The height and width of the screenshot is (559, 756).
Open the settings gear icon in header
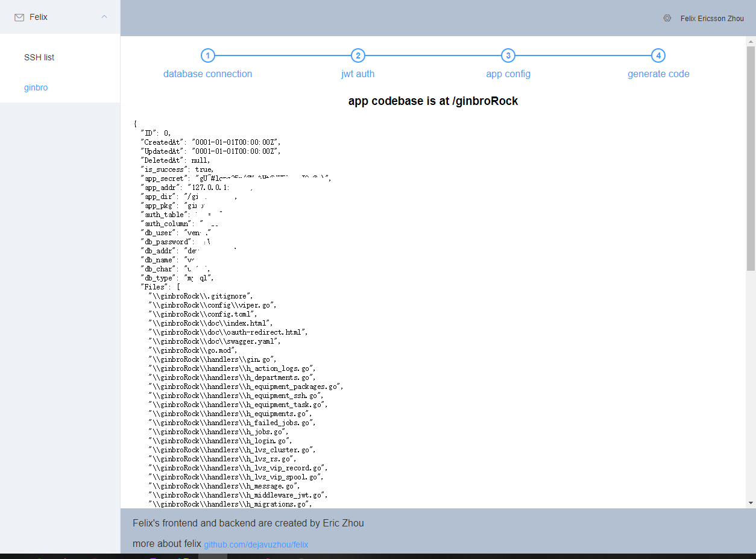pyautogui.click(x=667, y=18)
